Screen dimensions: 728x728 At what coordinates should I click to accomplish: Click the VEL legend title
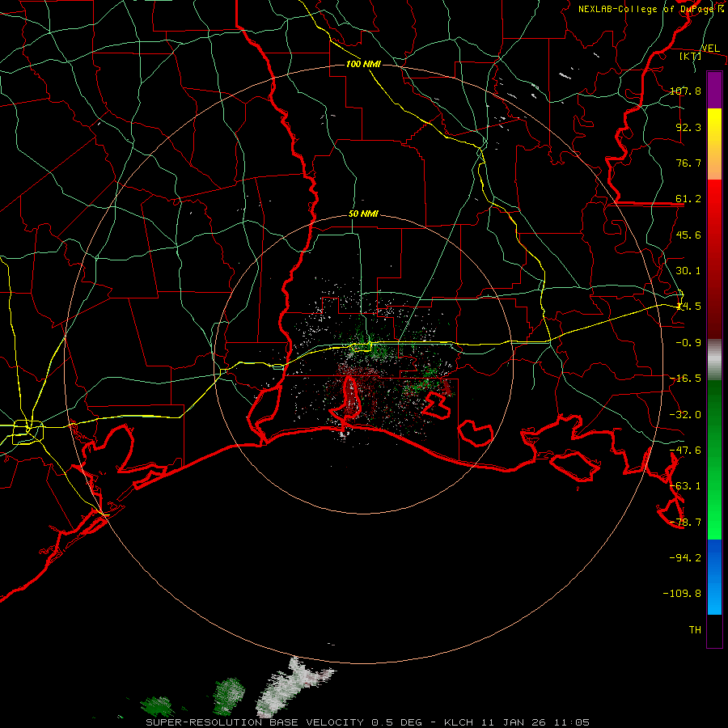(710, 49)
